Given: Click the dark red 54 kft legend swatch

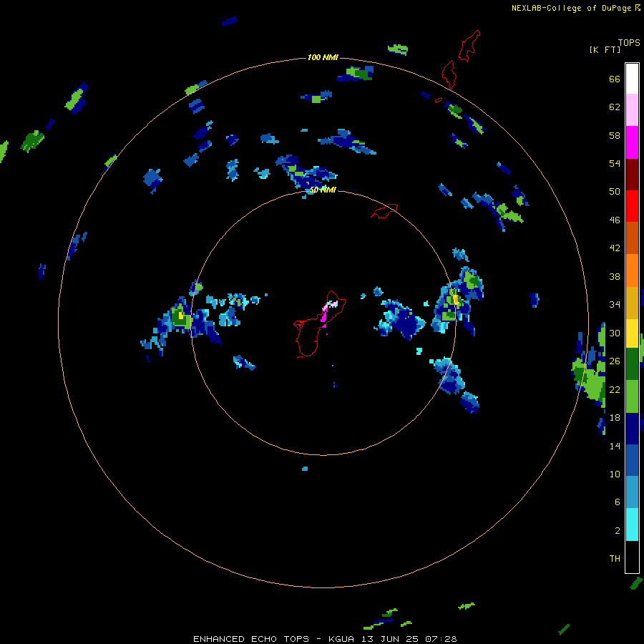Looking at the screenshot, I should pyautogui.click(x=632, y=174).
